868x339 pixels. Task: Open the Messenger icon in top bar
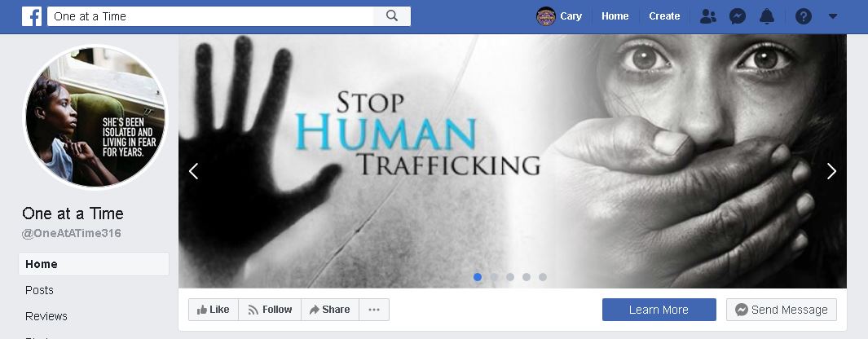point(737,16)
